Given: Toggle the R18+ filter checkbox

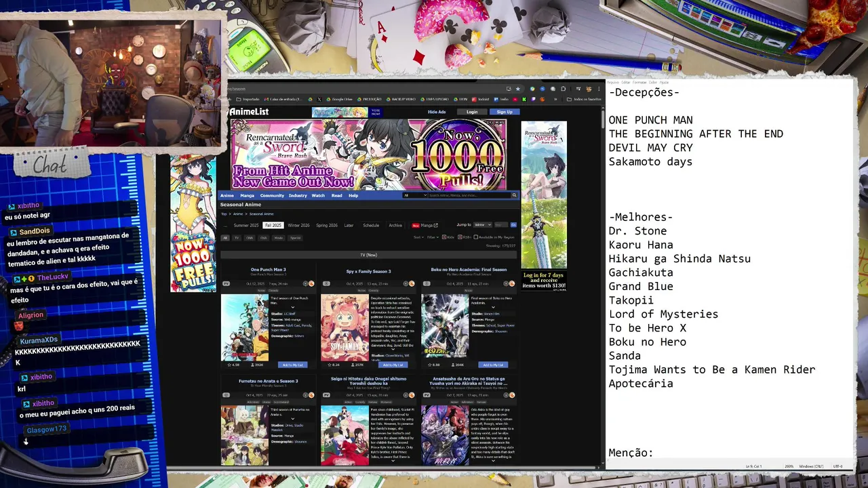Looking at the screenshot, I should tap(460, 237).
